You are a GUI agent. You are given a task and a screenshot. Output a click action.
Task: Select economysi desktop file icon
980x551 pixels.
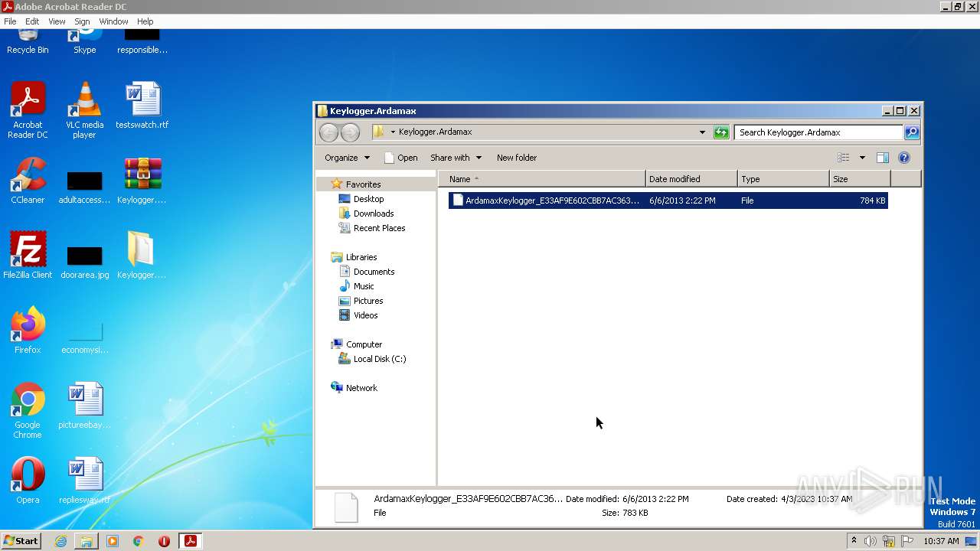click(84, 337)
